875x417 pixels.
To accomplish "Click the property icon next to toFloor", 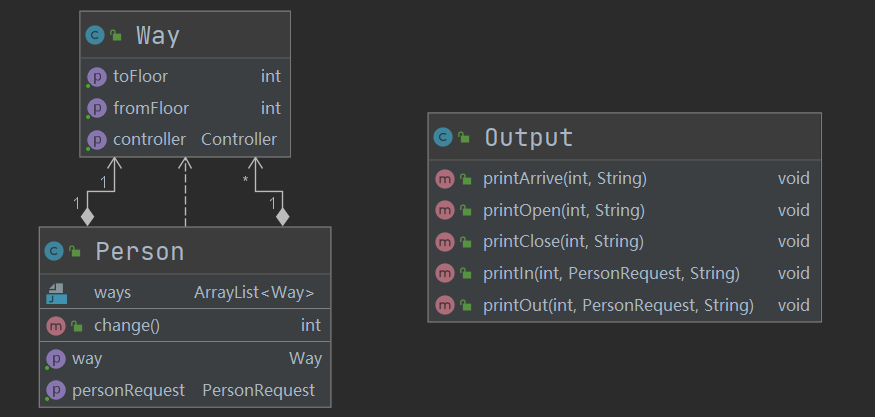I will [96, 76].
